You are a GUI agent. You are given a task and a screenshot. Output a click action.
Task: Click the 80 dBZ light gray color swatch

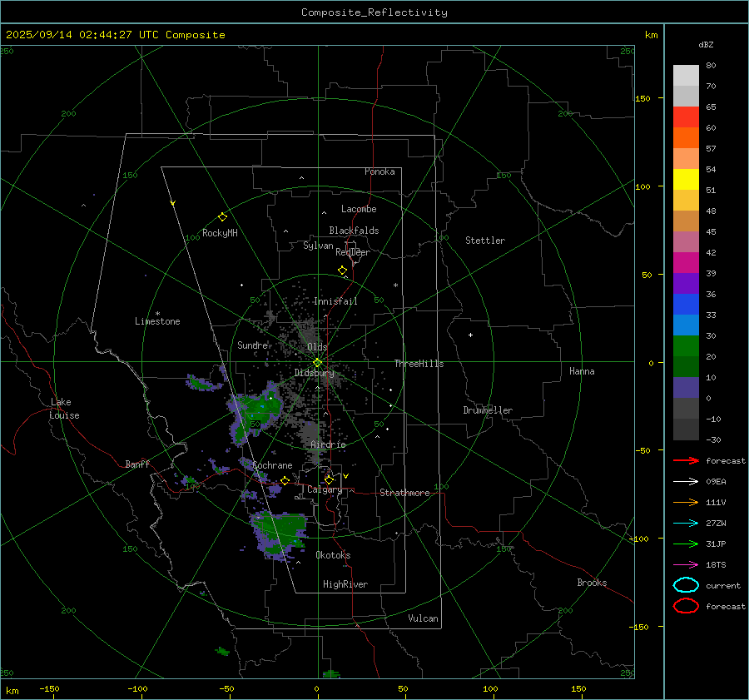(x=686, y=76)
